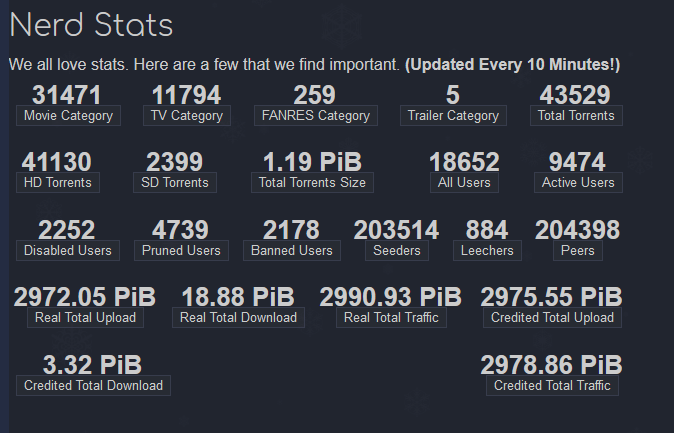Select the Credited Total Traffic badge
674x433 pixels.
pyautogui.click(x=552, y=386)
